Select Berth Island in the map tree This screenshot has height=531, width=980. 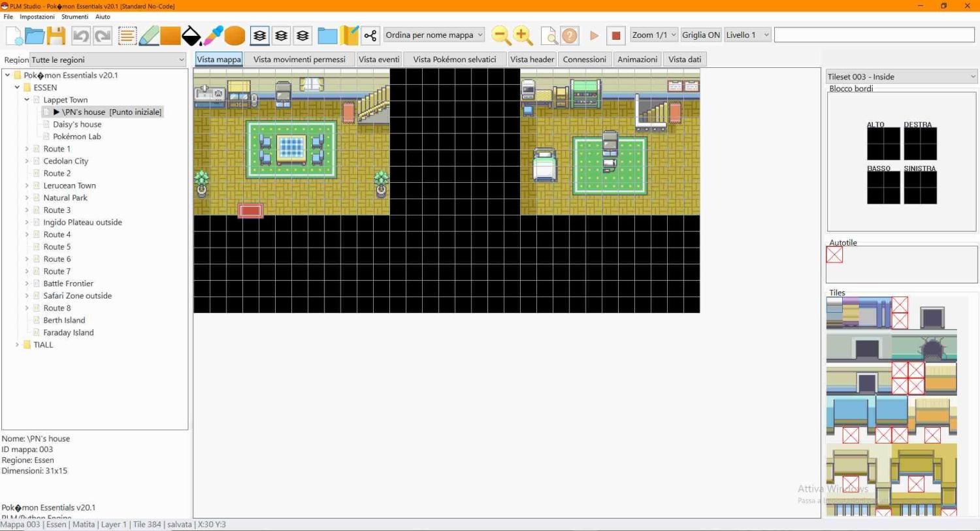(64, 320)
